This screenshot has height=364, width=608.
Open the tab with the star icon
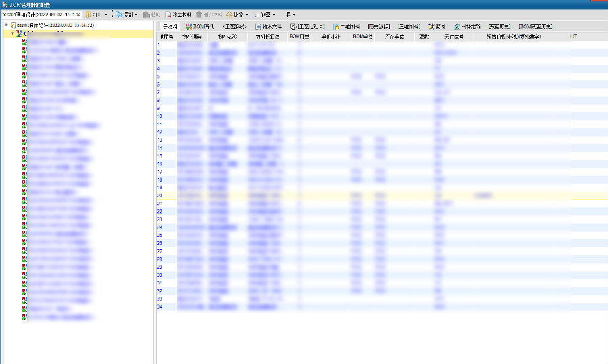[x=437, y=26]
